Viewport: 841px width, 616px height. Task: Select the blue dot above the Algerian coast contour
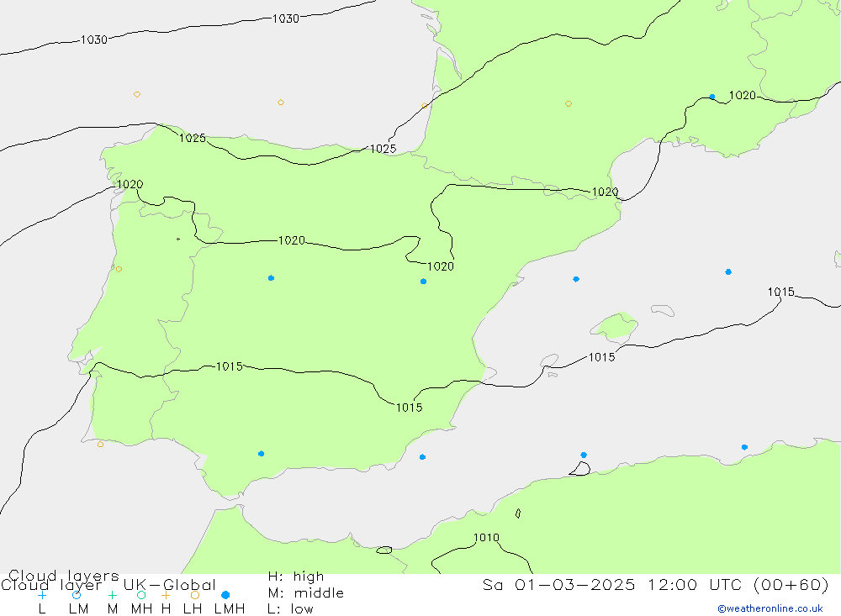click(584, 455)
